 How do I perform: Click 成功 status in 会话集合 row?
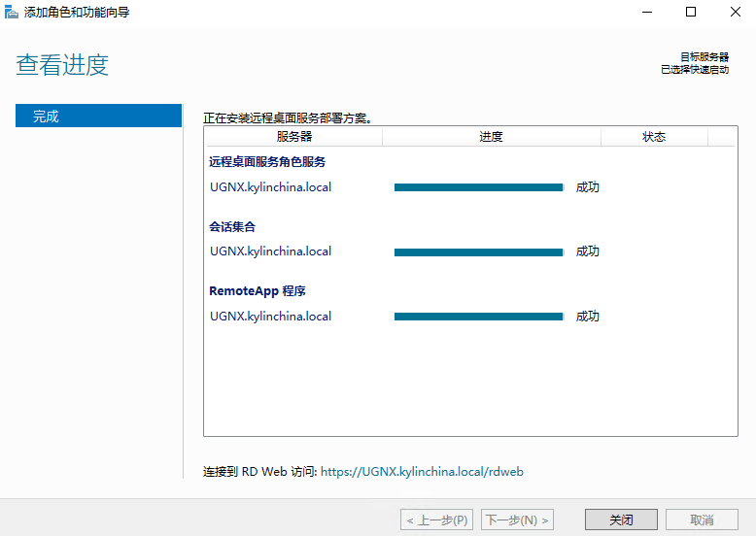click(587, 251)
